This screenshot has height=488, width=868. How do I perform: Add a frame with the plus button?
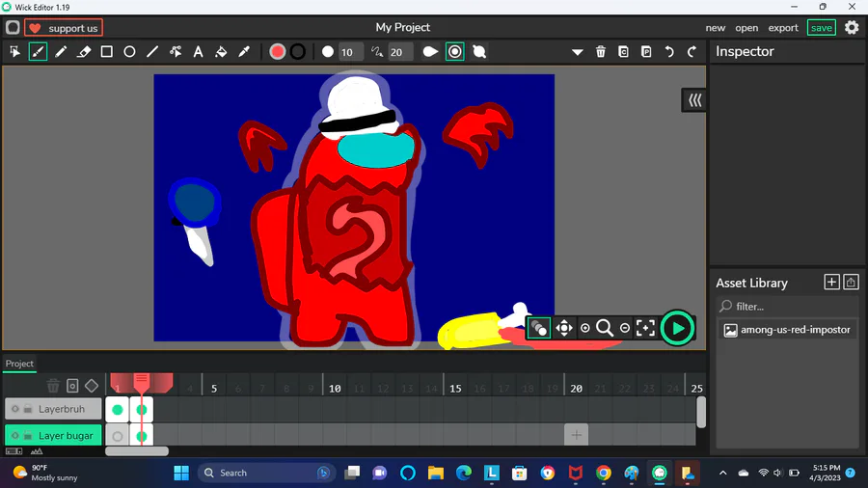tap(577, 435)
